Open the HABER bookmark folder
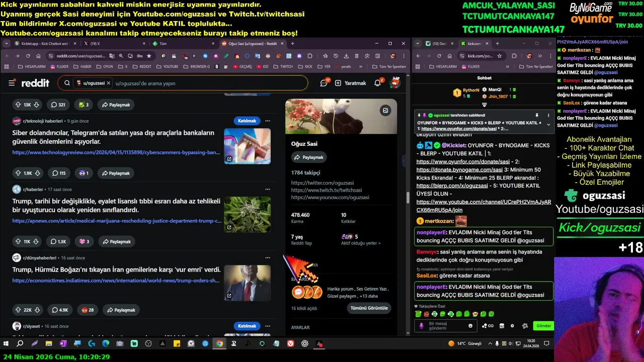Screen dimensions: 644x362 point(83,66)
